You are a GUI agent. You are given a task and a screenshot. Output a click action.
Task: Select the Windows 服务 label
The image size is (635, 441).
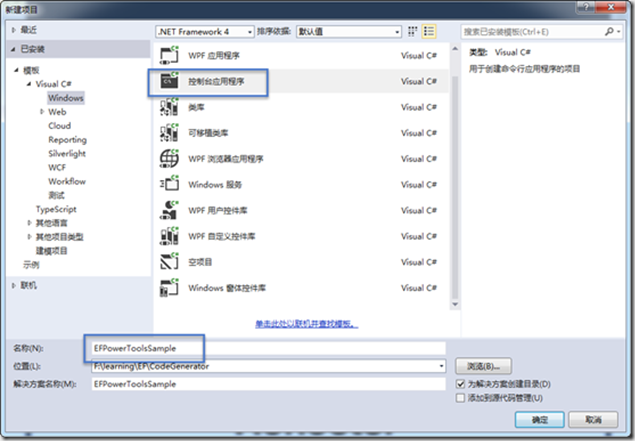pyautogui.click(x=215, y=185)
